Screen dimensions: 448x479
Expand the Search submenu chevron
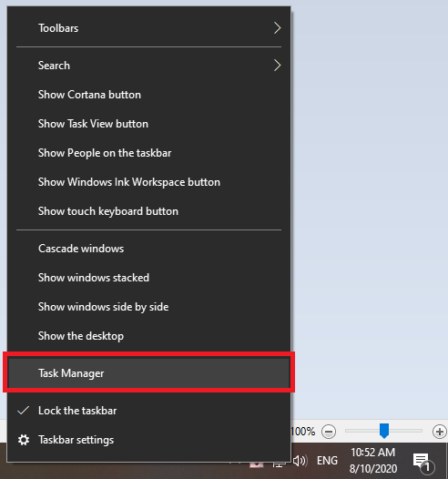tap(277, 66)
